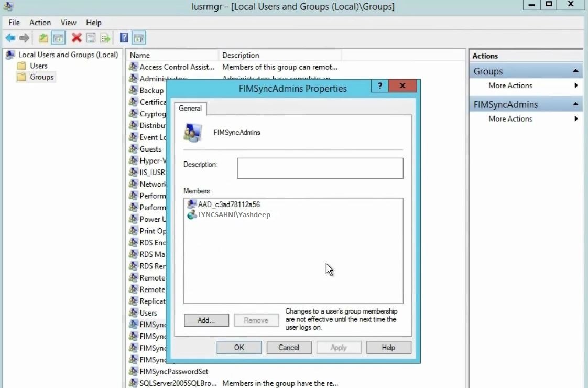Click the group icon next to Backup
This screenshot has height=388, width=588.
(133, 90)
